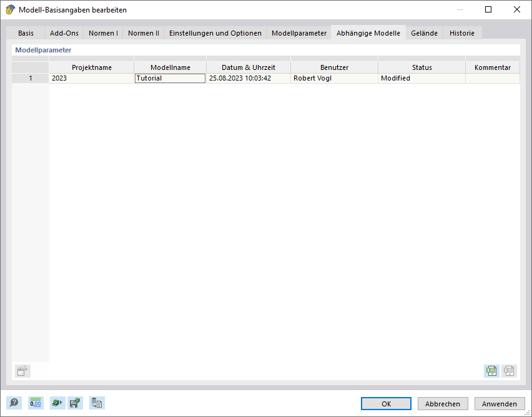The width and height of the screenshot is (532, 417).
Task: Click the empty Kommentar cell in row 1
Action: (493, 79)
